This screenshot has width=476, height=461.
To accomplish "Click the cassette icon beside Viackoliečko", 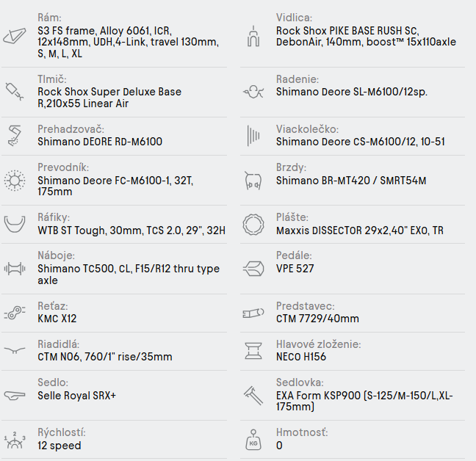I will click(x=253, y=135).
